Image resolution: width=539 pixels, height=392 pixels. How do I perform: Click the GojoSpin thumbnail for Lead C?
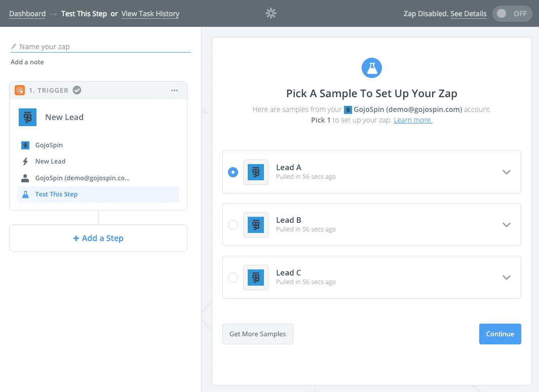click(x=256, y=278)
